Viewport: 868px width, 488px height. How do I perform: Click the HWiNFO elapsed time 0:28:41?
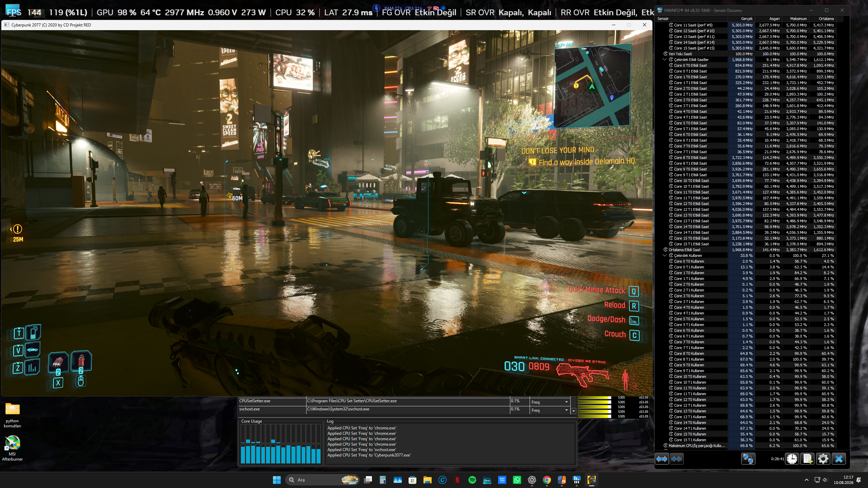tap(777, 459)
